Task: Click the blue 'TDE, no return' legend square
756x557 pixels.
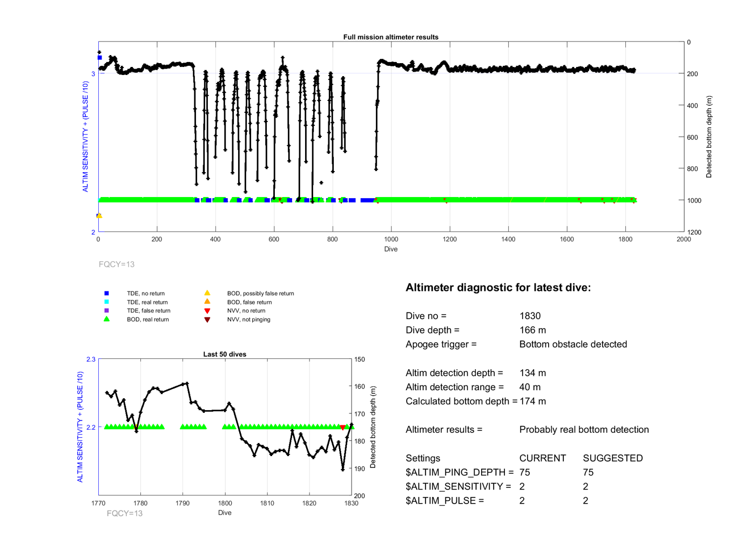Action: (x=106, y=293)
